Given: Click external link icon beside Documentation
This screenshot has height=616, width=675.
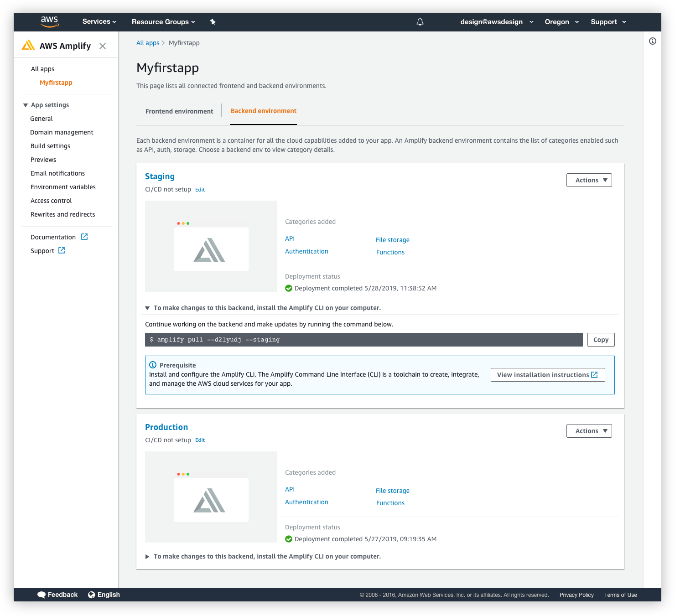Looking at the screenshot, I should pyautogui.click(x=84, y=237).
